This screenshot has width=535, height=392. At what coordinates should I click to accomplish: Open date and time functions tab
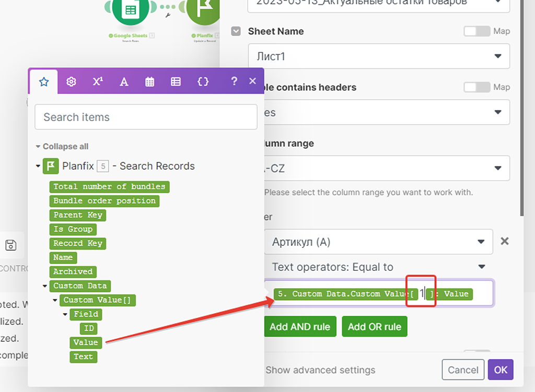pyautogui.click(x=149, y=82)
